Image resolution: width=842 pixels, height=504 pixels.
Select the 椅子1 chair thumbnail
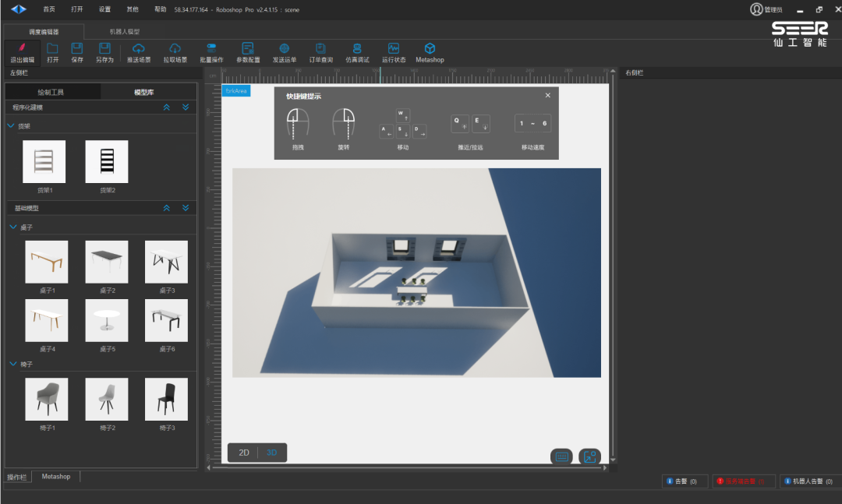tap(47, 400)
